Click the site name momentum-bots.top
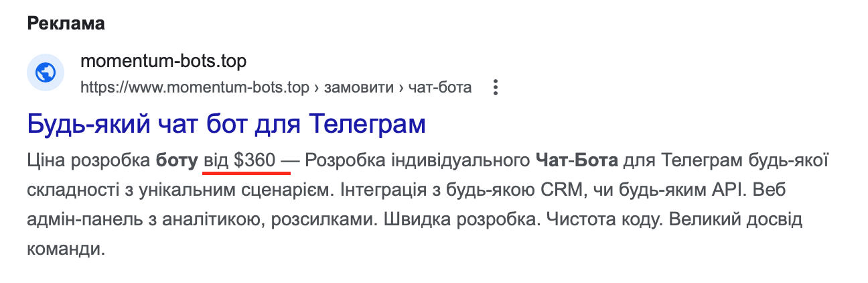This screenshot has width=868, height=283. click(x=163, y=62)
